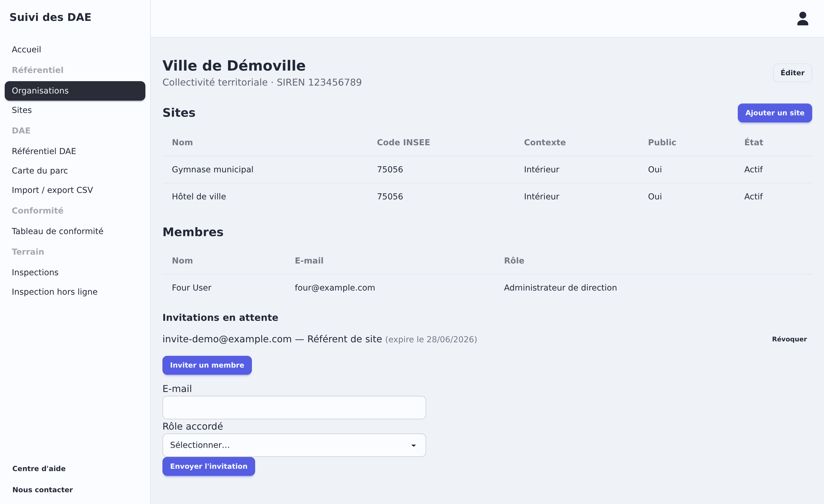This screenshot has width=824, height=504.
Task: Click Intérieur in Gymnase municipal row
Action: (541, 169)
